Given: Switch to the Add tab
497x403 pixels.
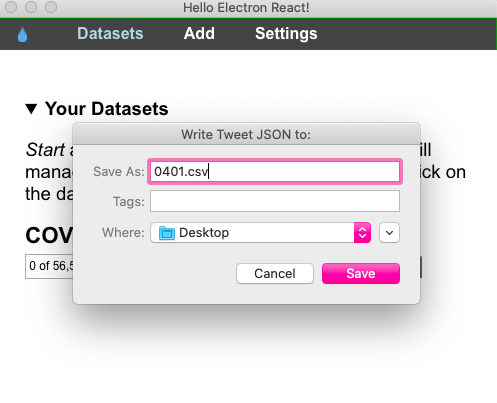Looking at the screenshot, I should coord(199,34).
